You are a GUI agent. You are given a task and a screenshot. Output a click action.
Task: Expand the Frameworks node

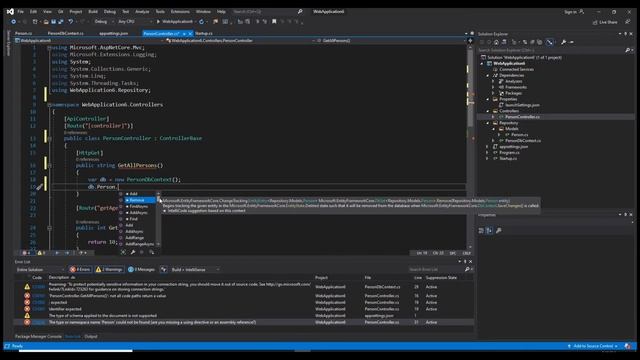(493, 87)
